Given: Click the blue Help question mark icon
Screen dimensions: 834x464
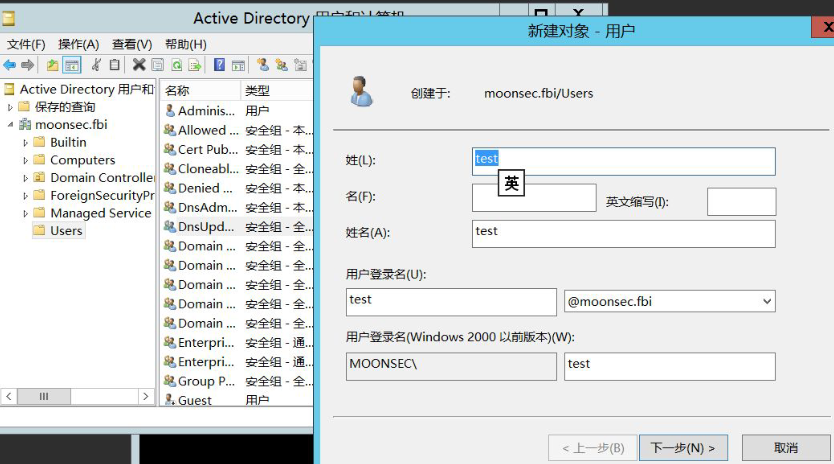Looking at the screenshot, I should (219, 65).
